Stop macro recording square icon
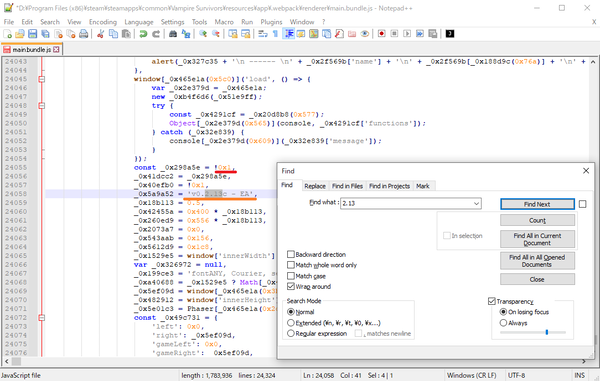Viewport: 600px width, 381px height. click(x=394, y=34)
